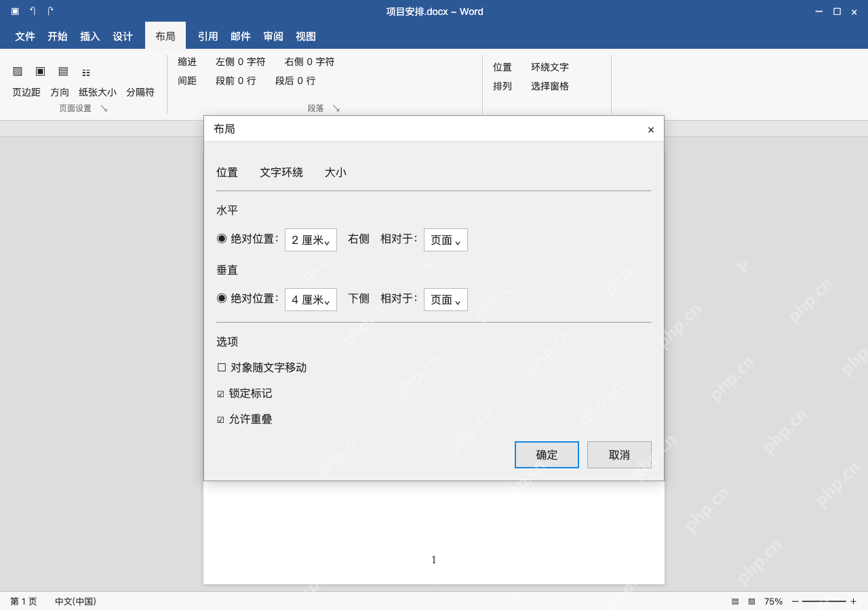The width and height of the screenshot is (868, 610).
Task: Switch to the 插入 ribbon tab
Action: click(90, 37)
